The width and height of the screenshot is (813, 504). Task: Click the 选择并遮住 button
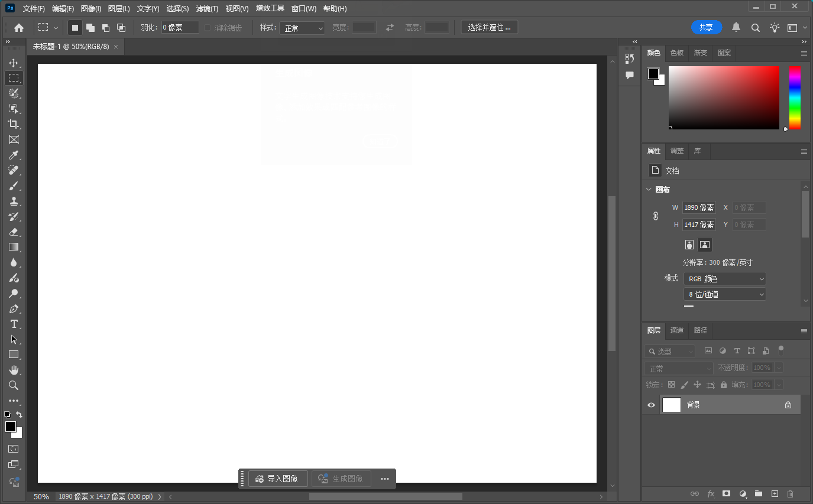pyautogui.click(x=489, y=27)
